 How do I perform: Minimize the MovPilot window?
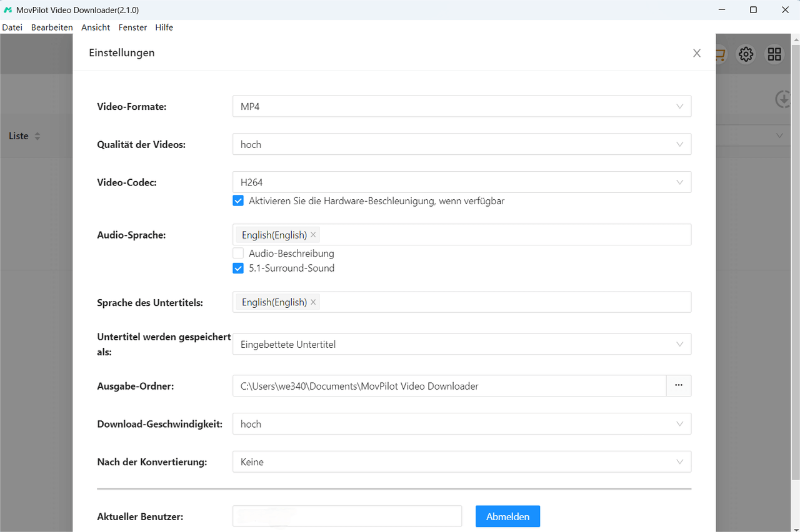[x=721, y=10]
